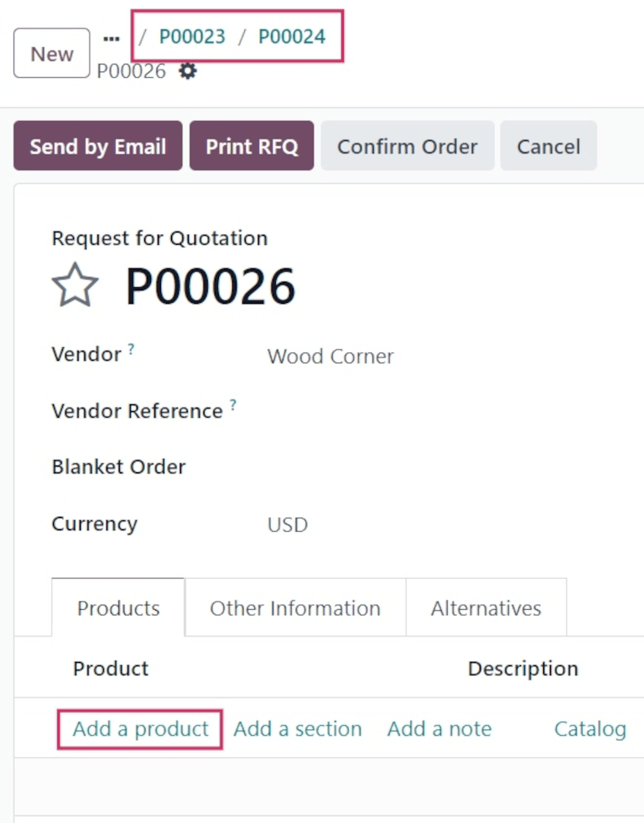Switch to the Other Information tab
This screenshot has width=644, height=823.
coord(295,608)
